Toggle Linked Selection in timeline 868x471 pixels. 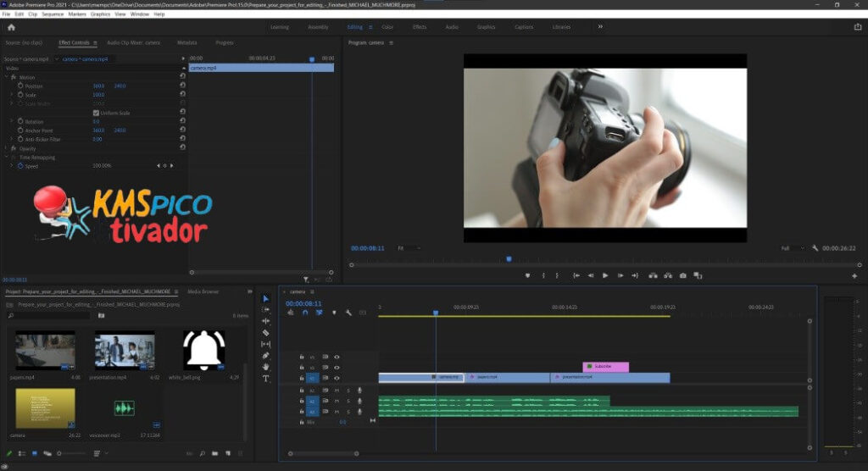point(320,313)
